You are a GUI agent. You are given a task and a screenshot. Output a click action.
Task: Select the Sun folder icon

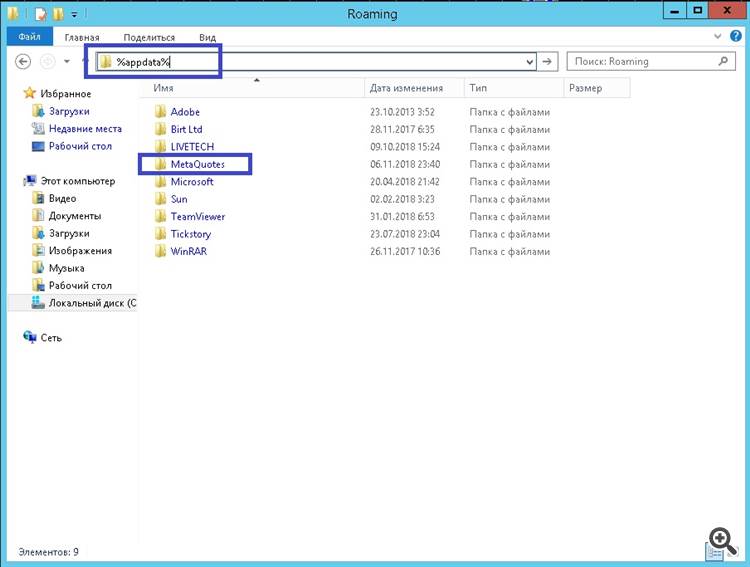(160, 199)
